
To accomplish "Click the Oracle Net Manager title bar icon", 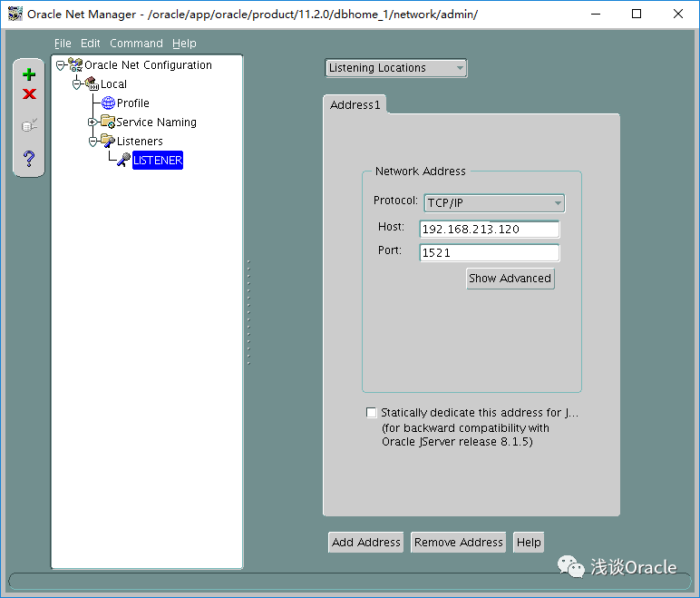I will click(15, 14).
